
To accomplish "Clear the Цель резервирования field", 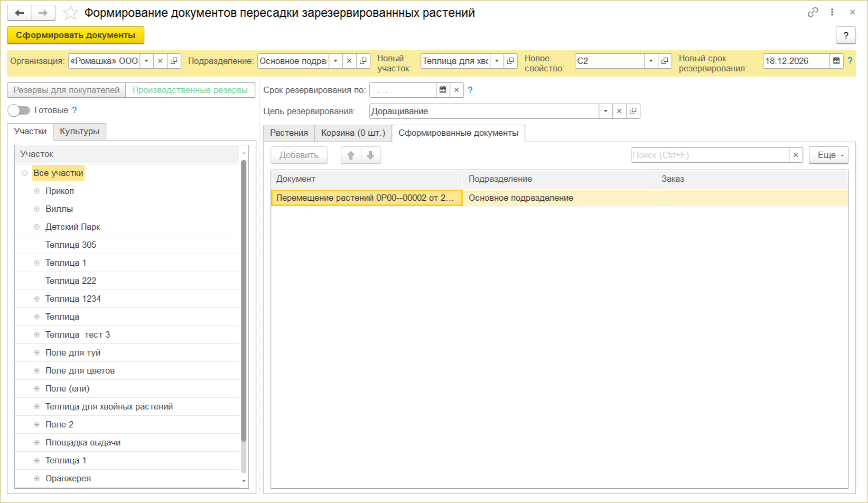I will tap(619, 111).
